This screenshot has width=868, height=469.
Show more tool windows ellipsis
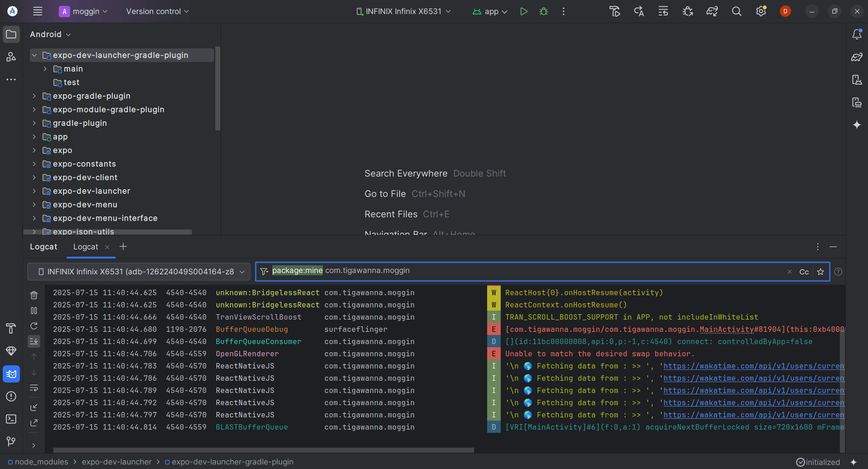pyautogui.click(x=11, y=79)
